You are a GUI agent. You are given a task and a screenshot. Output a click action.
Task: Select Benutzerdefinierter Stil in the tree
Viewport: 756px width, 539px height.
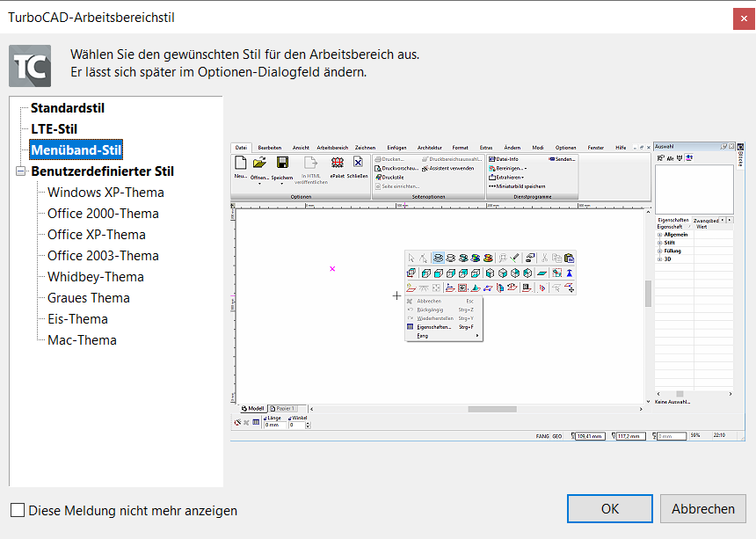[102, 171]
